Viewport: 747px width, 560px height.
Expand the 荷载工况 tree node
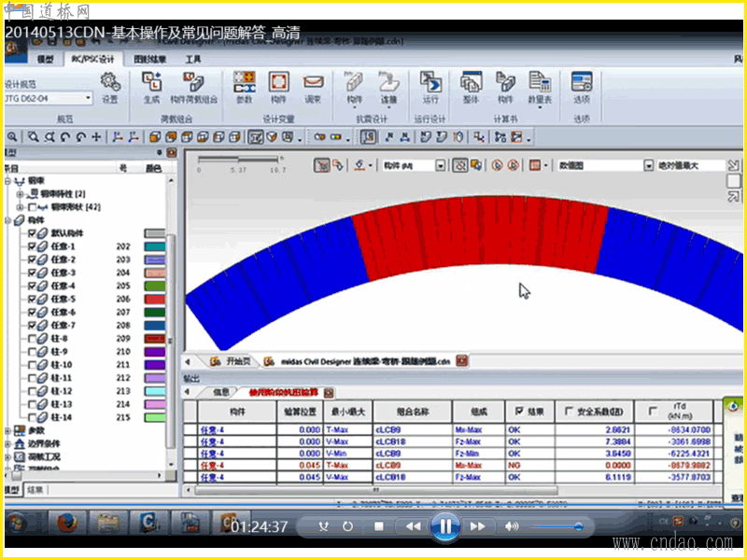click(x=8, y=456)
